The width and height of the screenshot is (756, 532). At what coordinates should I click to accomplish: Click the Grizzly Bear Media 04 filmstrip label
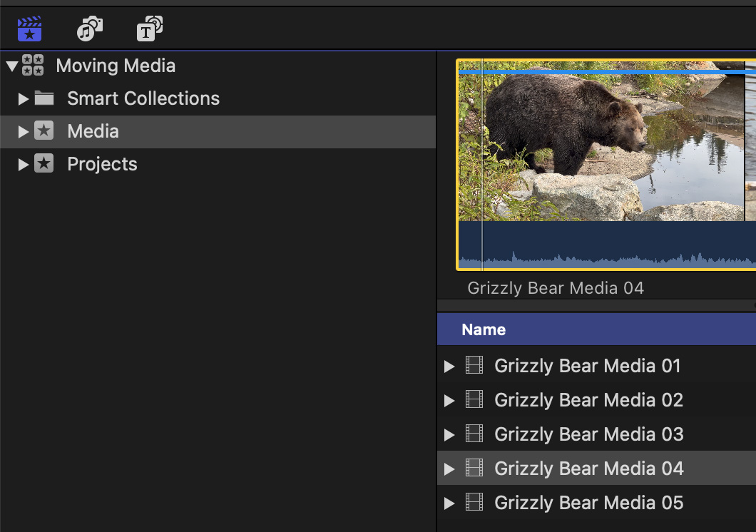click(x=556, y=288)
